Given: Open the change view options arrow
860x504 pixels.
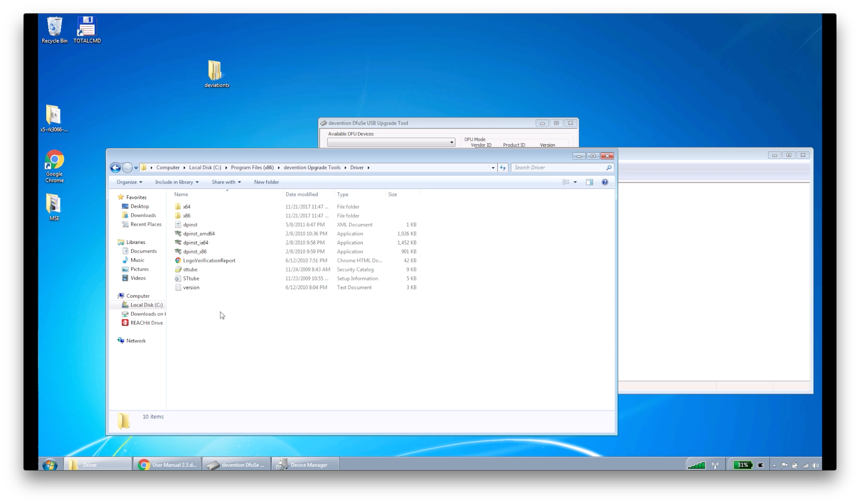Looking at the screenshot, I should coord(575,182).
